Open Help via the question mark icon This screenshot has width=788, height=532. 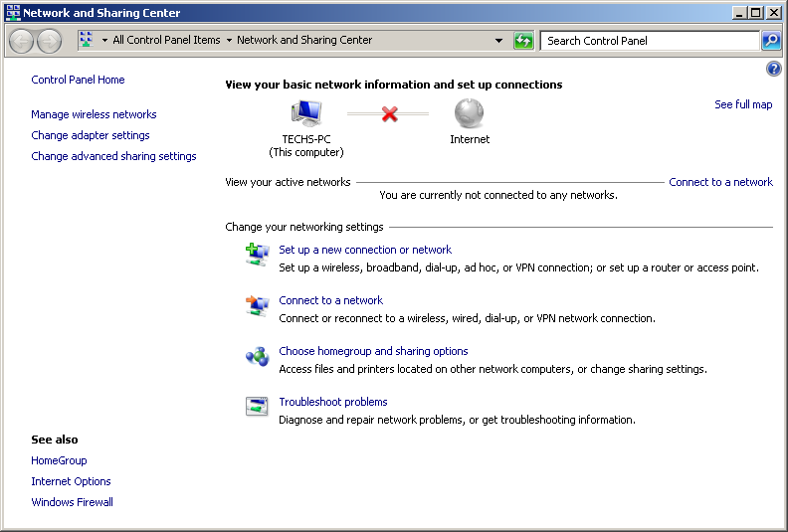(x=773, y=69)
